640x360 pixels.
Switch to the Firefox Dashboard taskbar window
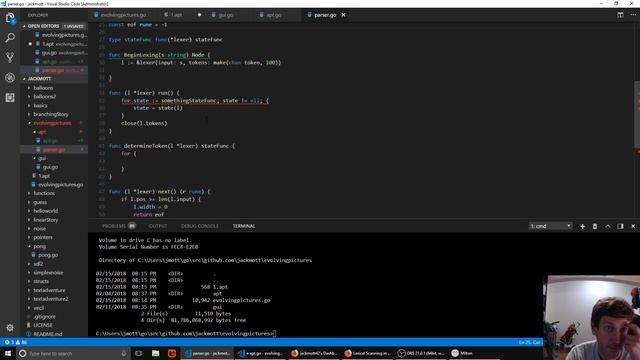coord(314,353)
